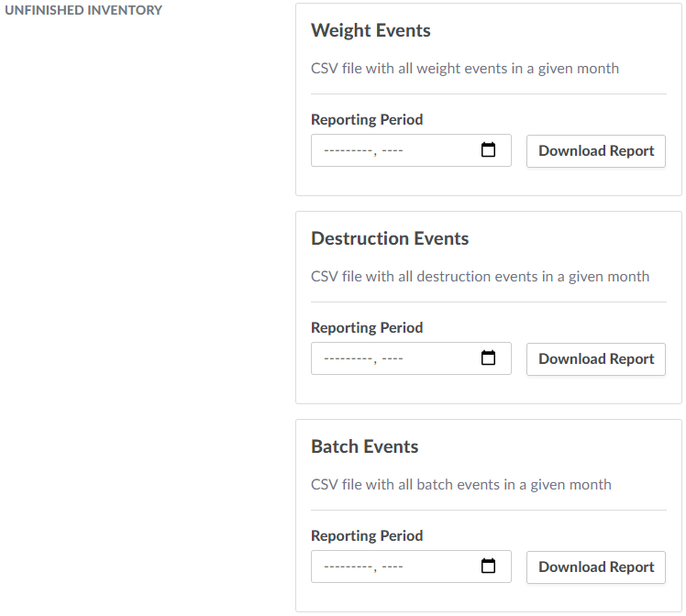Click the Batch Events heading

[x=364, y=446]
